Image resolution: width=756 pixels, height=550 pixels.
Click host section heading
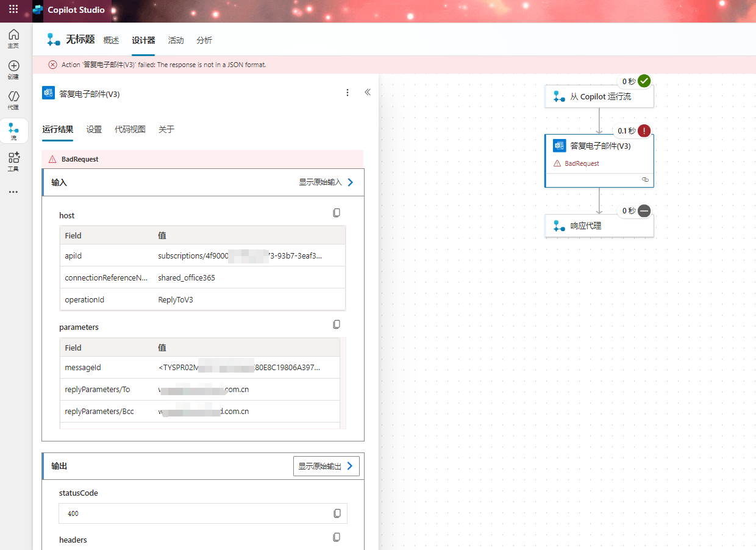(x=67, y=215)
